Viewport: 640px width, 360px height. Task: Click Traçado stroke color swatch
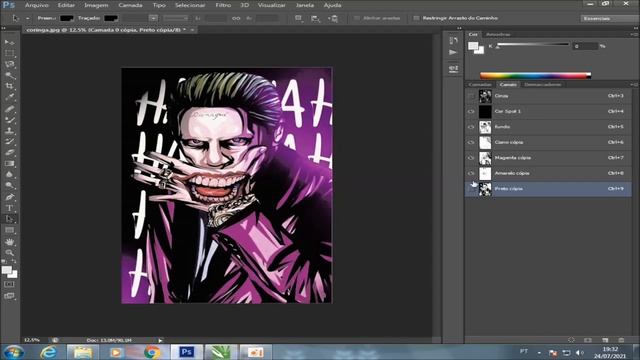coord(111,18)
